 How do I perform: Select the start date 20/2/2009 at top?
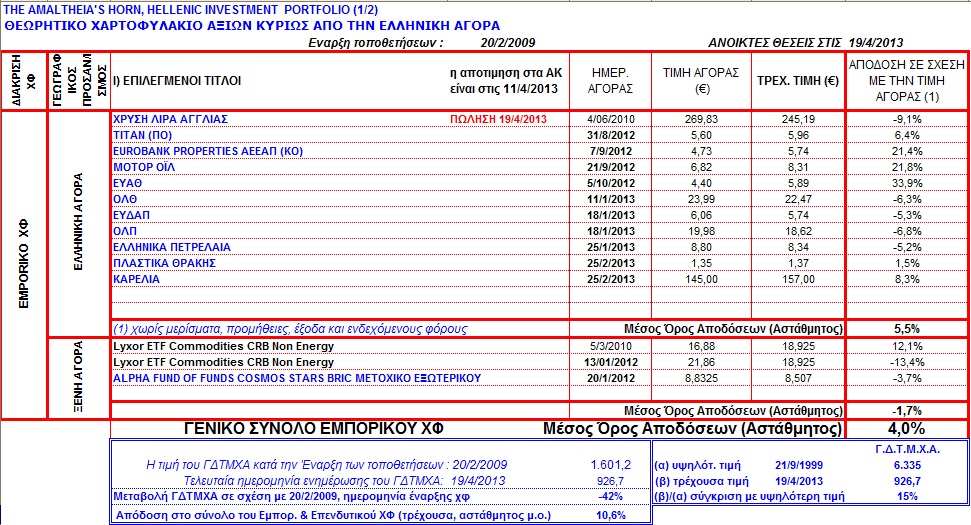[507, 43]
